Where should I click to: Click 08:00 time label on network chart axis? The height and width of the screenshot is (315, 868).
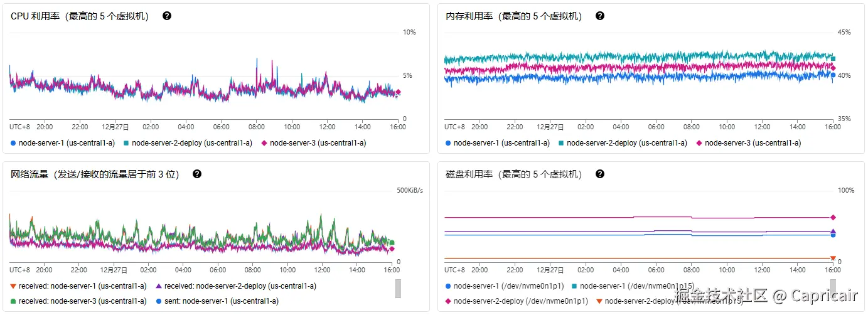coord(252,270)
